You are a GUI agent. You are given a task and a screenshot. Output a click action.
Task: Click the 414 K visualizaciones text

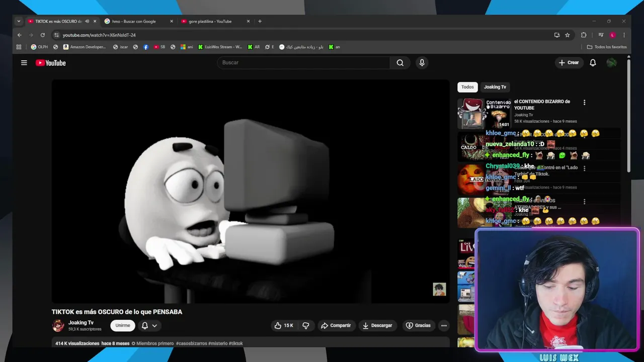77,343
